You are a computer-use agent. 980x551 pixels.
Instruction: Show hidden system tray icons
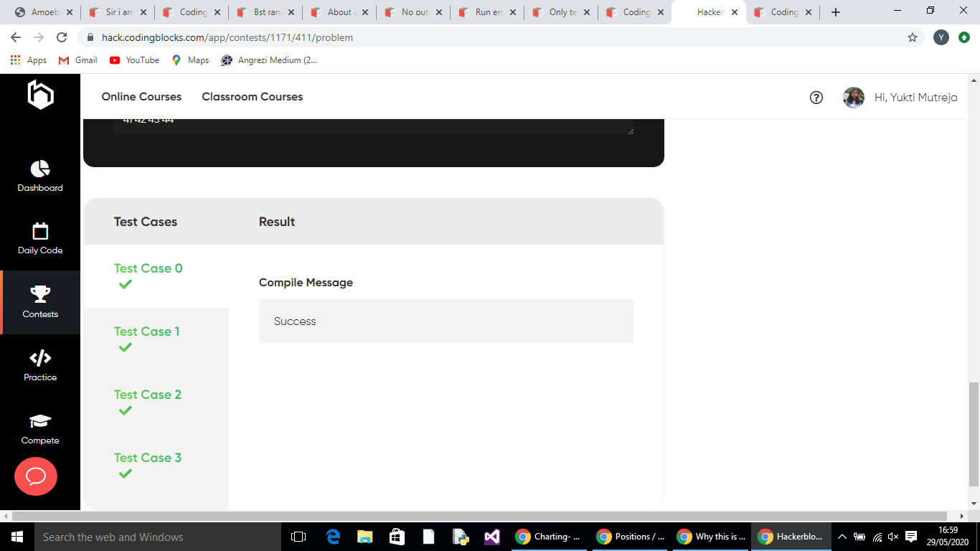click(843, 537)
